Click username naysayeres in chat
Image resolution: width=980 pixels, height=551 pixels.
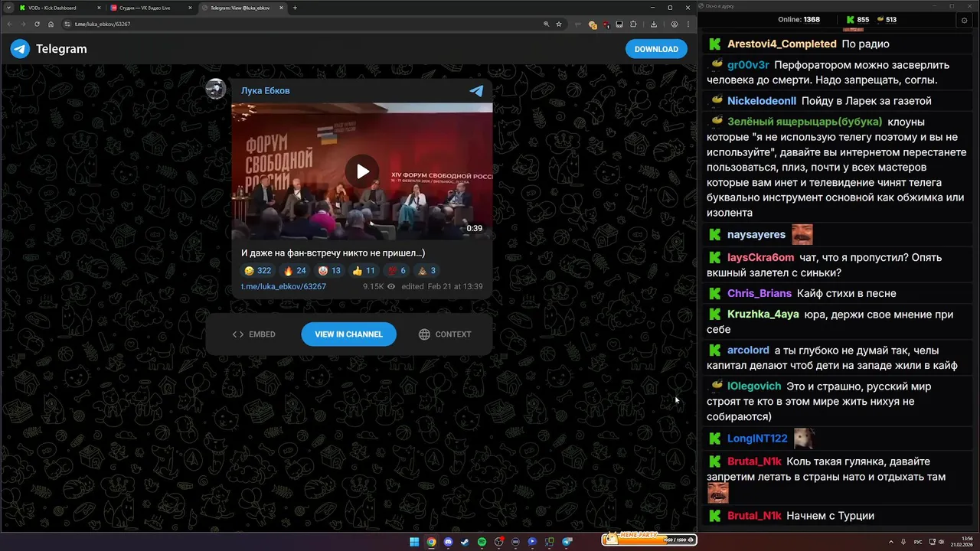[x=756, y=234]
